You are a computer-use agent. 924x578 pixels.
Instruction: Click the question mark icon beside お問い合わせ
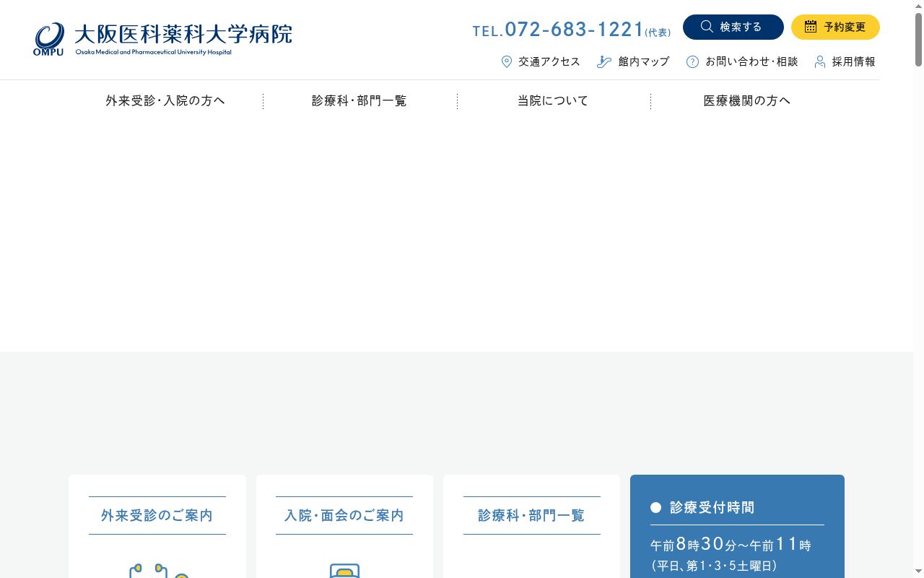coord(692,62)
